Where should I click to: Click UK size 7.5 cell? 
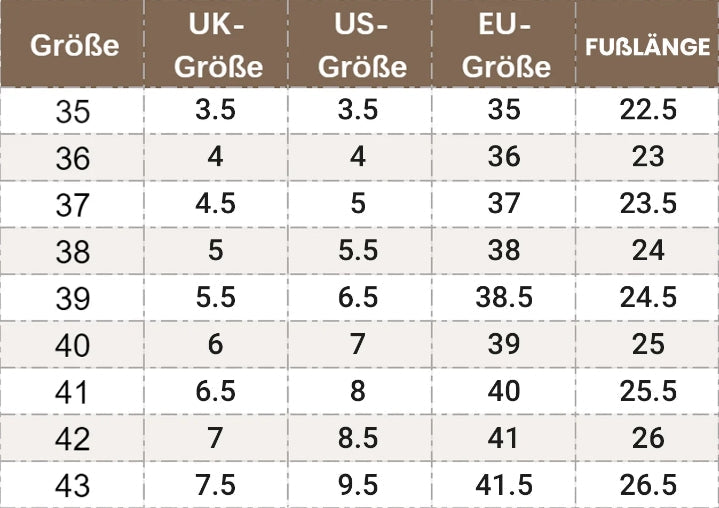(x=216, y=484)
